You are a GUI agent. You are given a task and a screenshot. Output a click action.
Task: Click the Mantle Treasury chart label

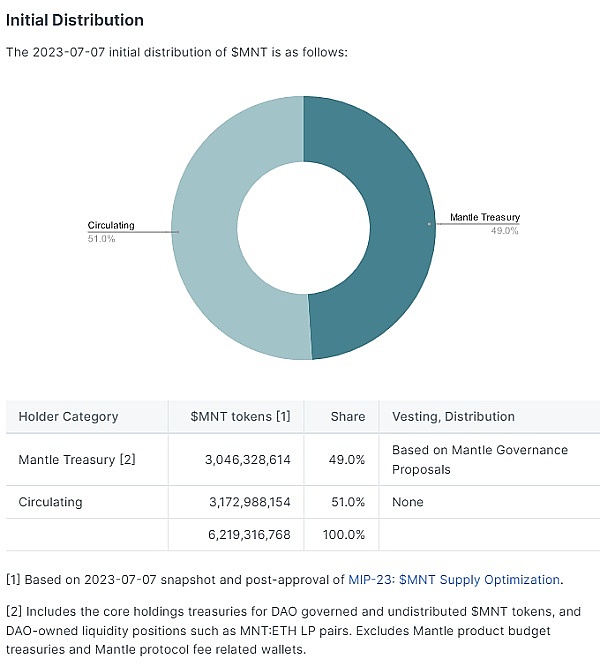click(484, 217)
